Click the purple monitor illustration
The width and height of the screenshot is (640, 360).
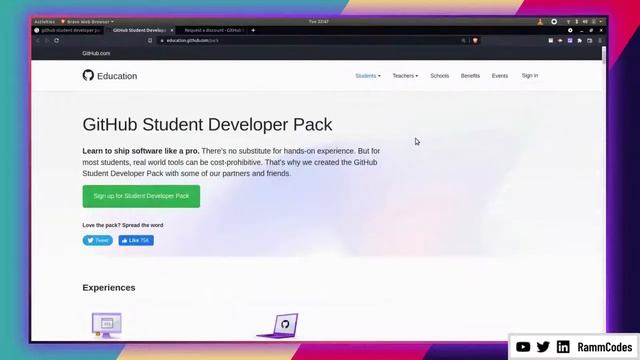[106, 325]
